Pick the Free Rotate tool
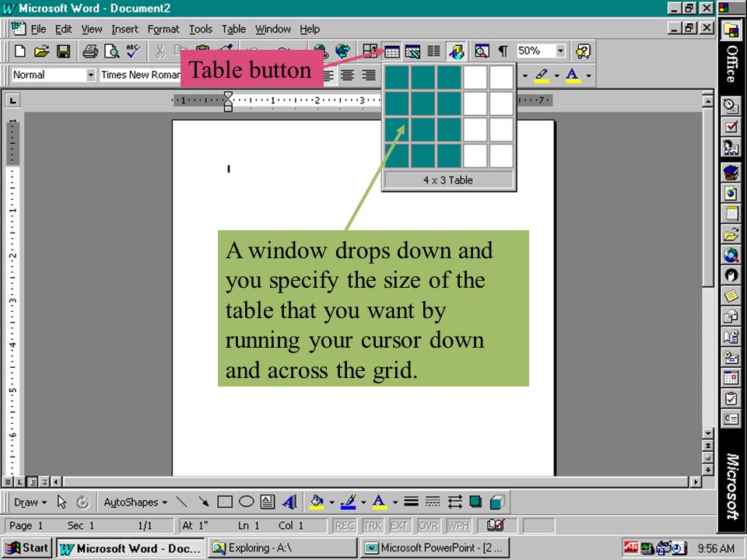Image resolution: width=747 pixels, height=560 pixels. pyautogui.click(x=83, y=502)
